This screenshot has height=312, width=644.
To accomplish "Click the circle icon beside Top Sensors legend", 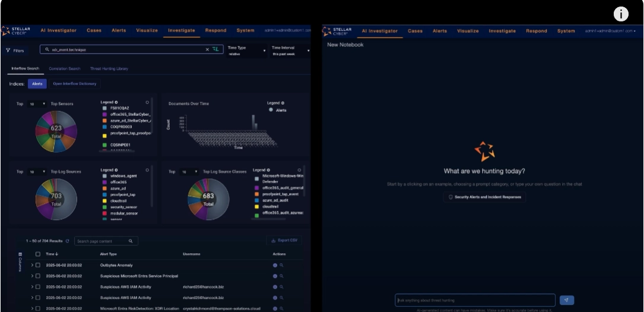I will (147, 102).
